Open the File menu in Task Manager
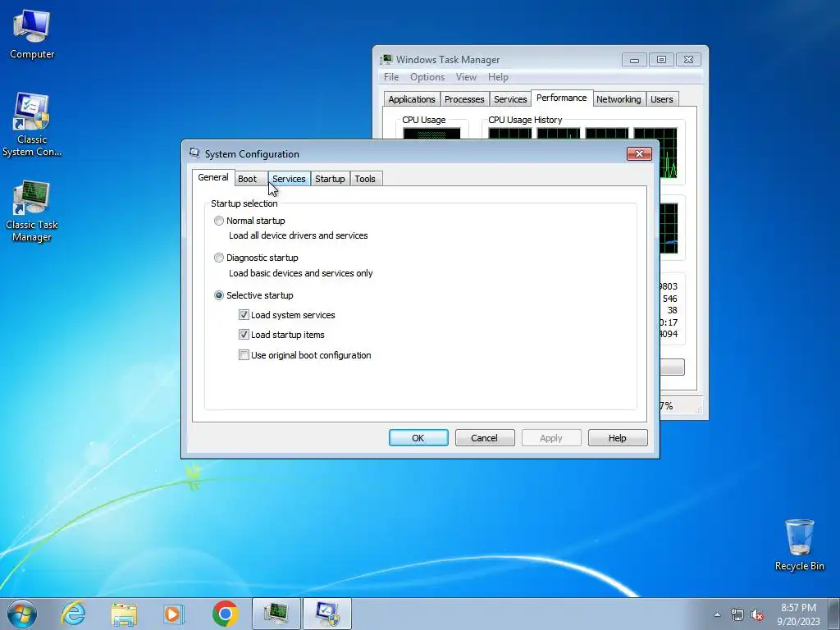840x630 pixels. pos(391,77)
